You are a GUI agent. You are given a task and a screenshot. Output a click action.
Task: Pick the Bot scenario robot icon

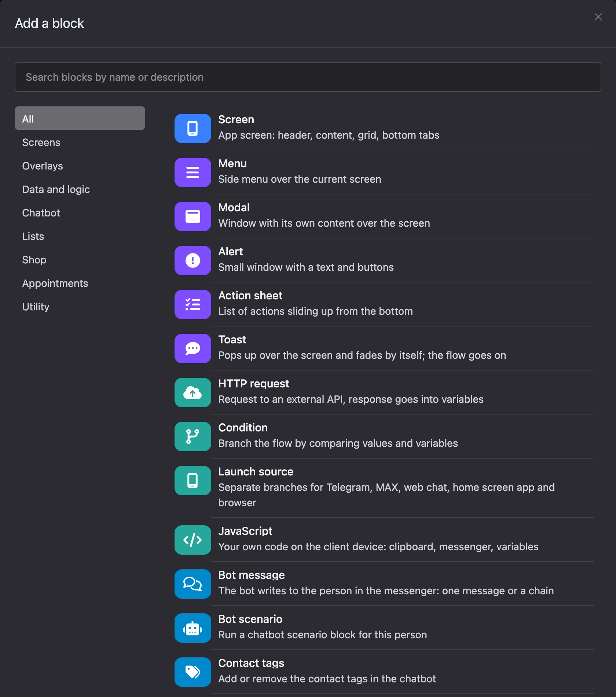[x=192, y=628]
